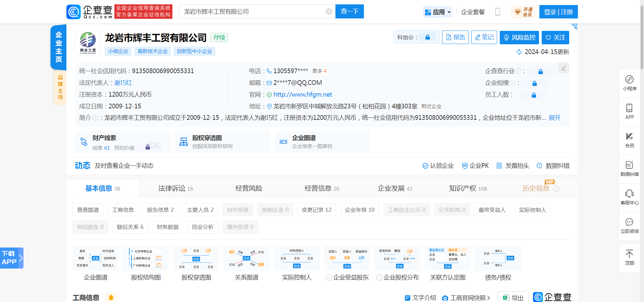Expand phone numbers with 更多 4
Image resolution: width=644 pixels, height=302 pixels.
[x=319, y=71]
